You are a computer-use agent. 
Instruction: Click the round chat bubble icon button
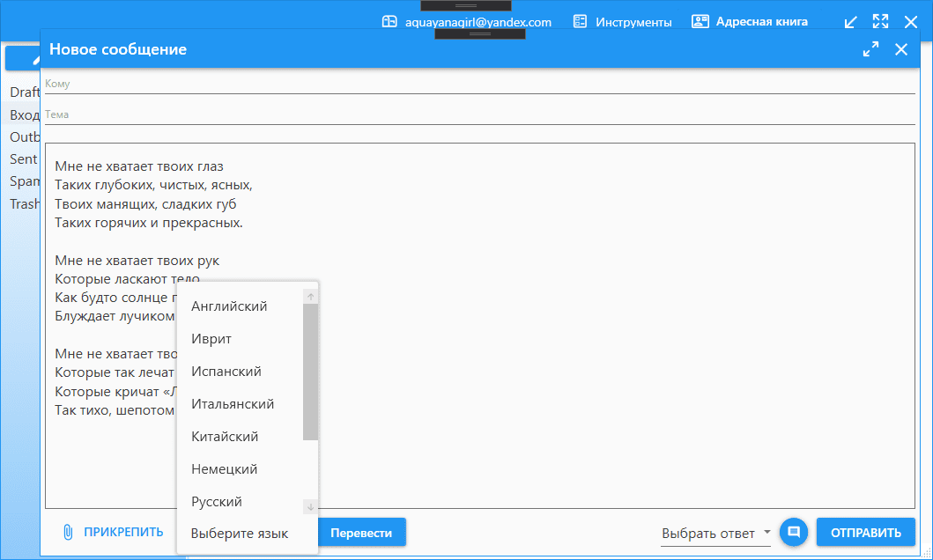(794, 532)
